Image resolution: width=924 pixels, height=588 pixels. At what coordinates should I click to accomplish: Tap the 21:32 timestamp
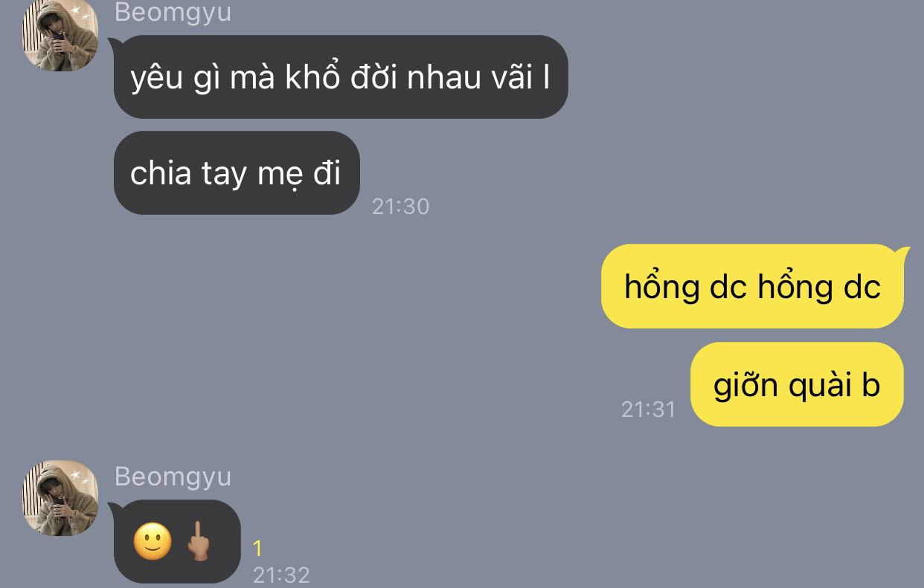click(281, 575)
